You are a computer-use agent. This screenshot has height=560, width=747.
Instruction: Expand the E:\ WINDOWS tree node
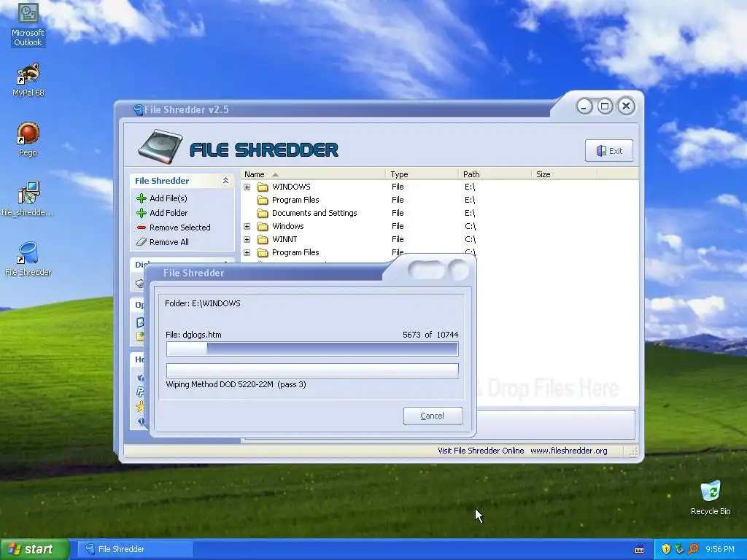pyautogui.click(x=247, y=187)
